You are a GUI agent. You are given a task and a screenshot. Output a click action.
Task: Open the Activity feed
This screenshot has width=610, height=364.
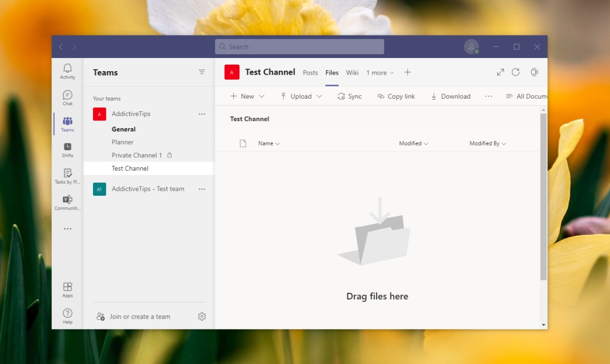pos(67,71)
